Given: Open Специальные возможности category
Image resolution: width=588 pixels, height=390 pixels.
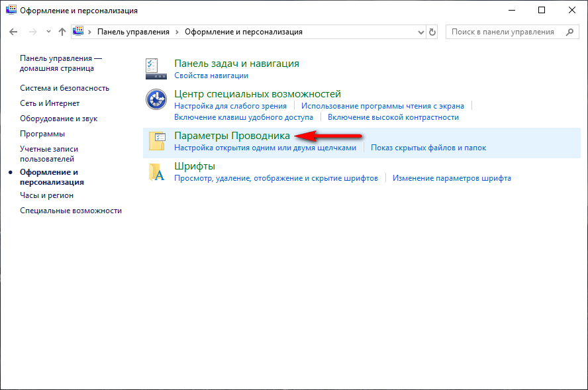Looking at the screenshot, I should tap(71, 211).
